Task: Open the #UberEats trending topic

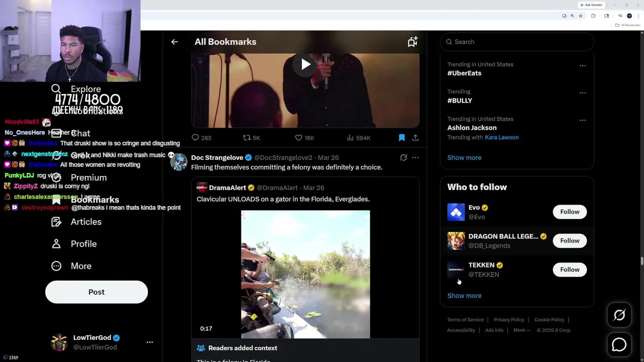Action: pyautogui.click(x=464, y=73)
